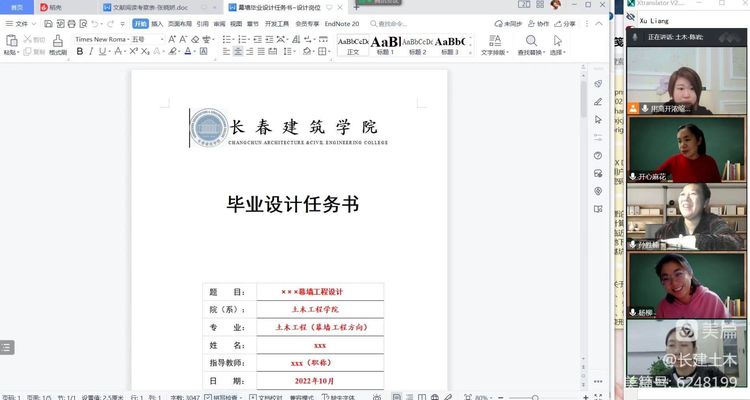
Task: Open the Text Layout (文字排版) tool
Action: pyautogui.click(x=493, y=44)
